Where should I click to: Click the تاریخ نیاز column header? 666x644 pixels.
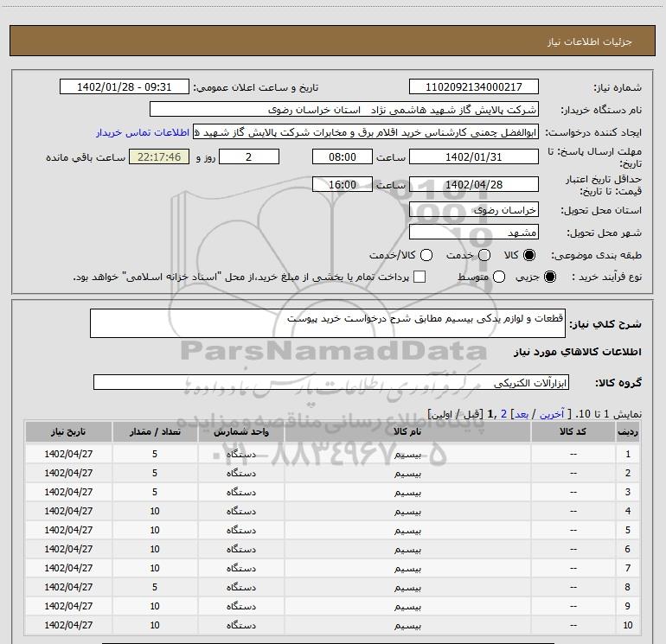68,431
